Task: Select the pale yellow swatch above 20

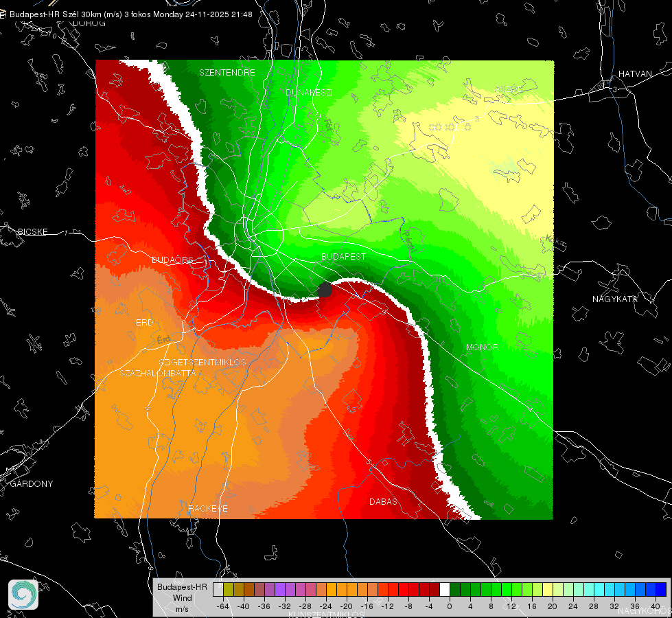Action: pos(548,589)
